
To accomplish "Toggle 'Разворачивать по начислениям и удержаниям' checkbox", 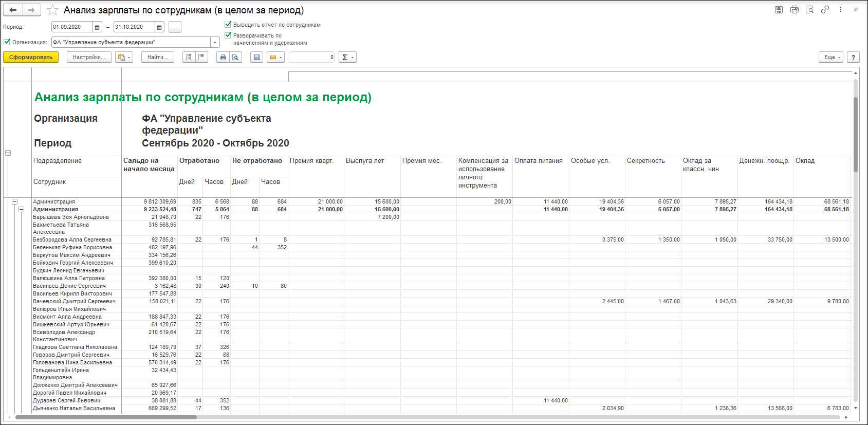I will pos(228,35).
